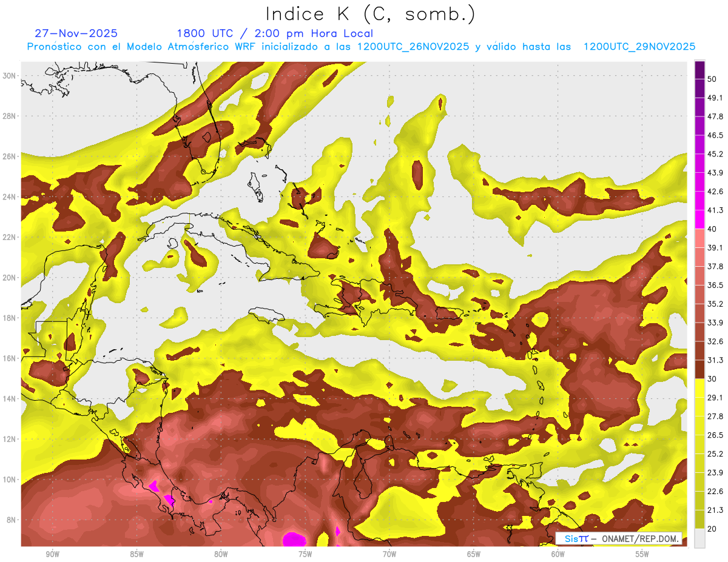
Task: Click the colorbar value '25.2'
Action: click(x=715, y=454)
